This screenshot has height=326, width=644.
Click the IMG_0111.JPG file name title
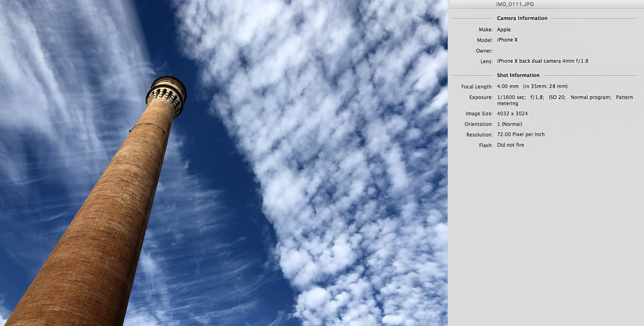pyautogui.click(x=515, y=4)
